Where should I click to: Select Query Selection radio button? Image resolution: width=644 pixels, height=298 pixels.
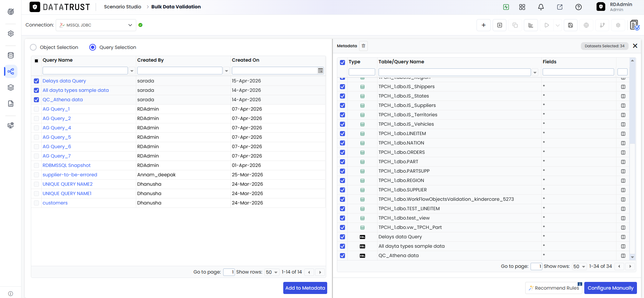click(93, 47)
